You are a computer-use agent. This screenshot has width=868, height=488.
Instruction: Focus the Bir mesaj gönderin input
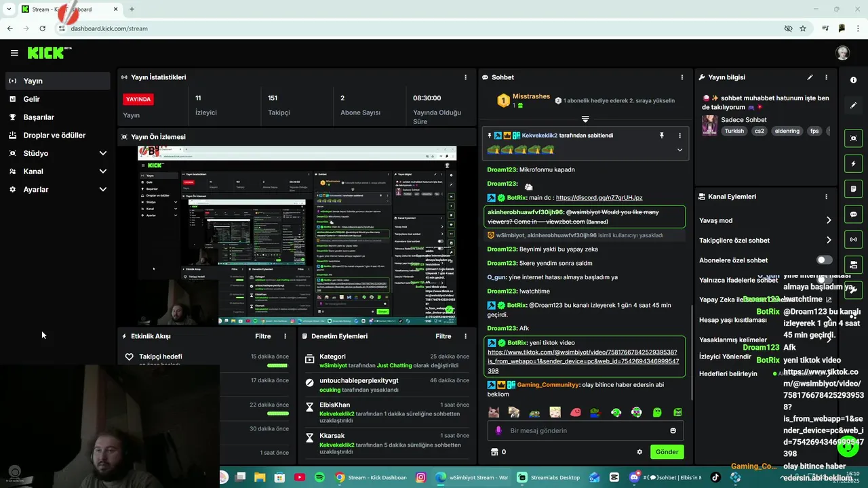585,430
